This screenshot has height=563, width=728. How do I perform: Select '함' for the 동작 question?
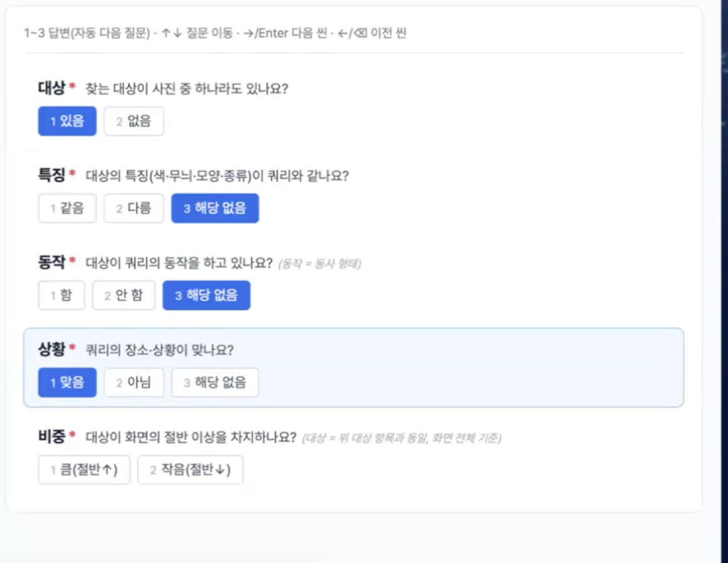[x=62, y=296]
